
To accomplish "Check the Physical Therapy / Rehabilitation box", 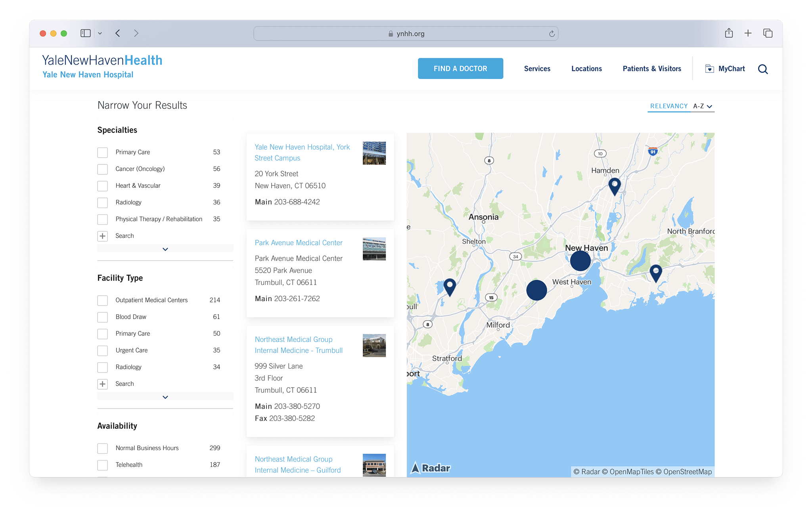I will pyautogui.click(x=103, y=219).
